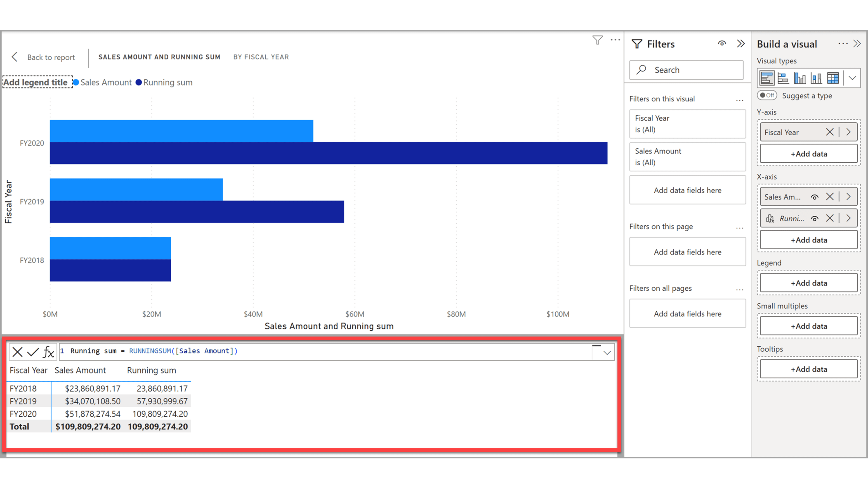Expand the visual types dropdown
Image resolution: width=868 pixels, height=488 pixels.
click(852, 78)
